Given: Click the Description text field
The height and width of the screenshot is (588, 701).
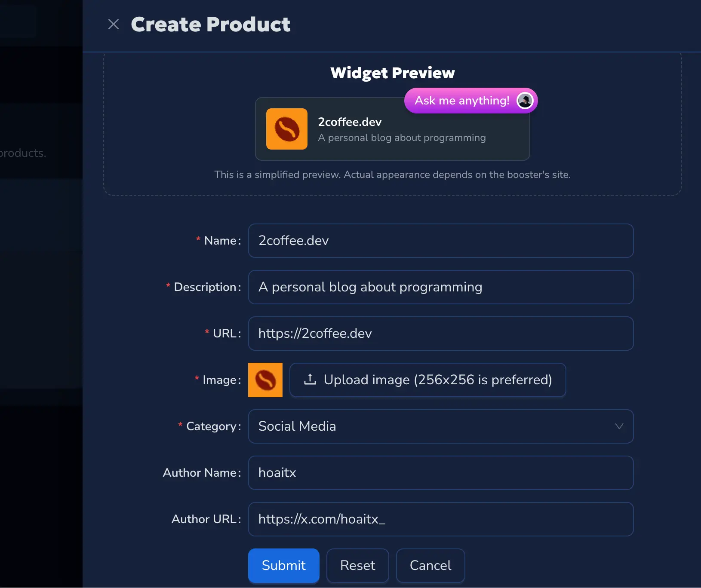Looking at the screenshot, I should point(441,287).
